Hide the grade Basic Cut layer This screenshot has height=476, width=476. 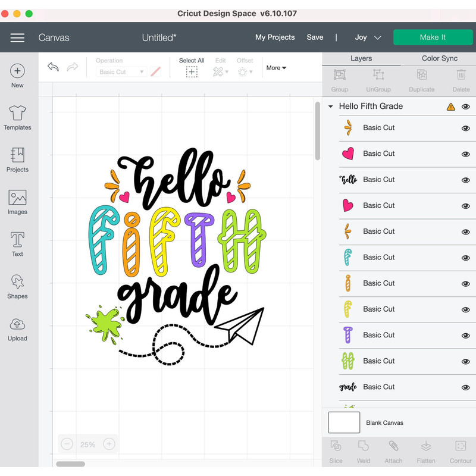pyautogui.click(x=465, y=387)
